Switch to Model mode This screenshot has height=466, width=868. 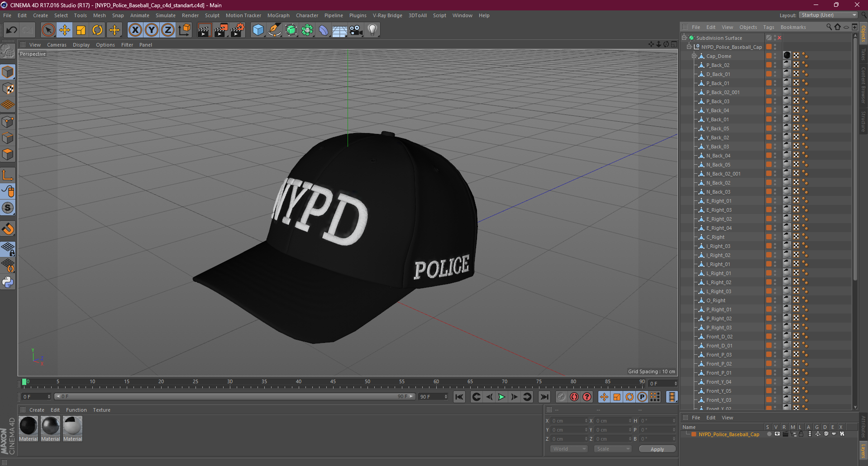coord(8,72)
